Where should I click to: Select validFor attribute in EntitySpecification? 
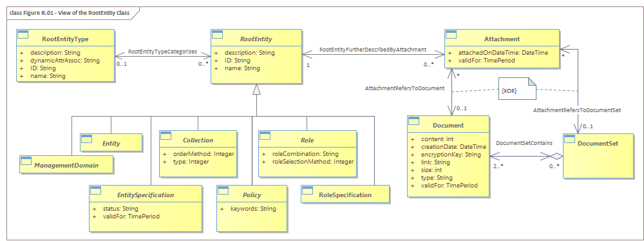pyautogui.click(x=131, y=216)
